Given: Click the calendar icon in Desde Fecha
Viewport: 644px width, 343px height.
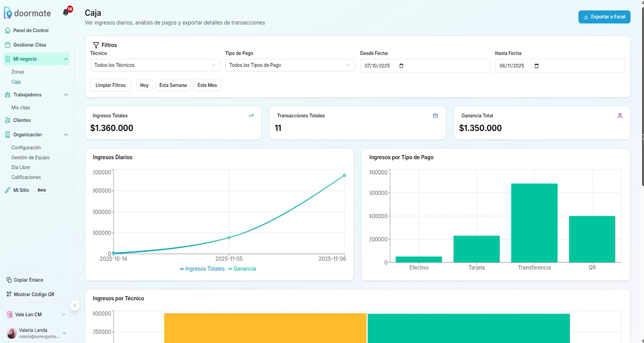Looking at the screenshot, I should tap(401, 66).
